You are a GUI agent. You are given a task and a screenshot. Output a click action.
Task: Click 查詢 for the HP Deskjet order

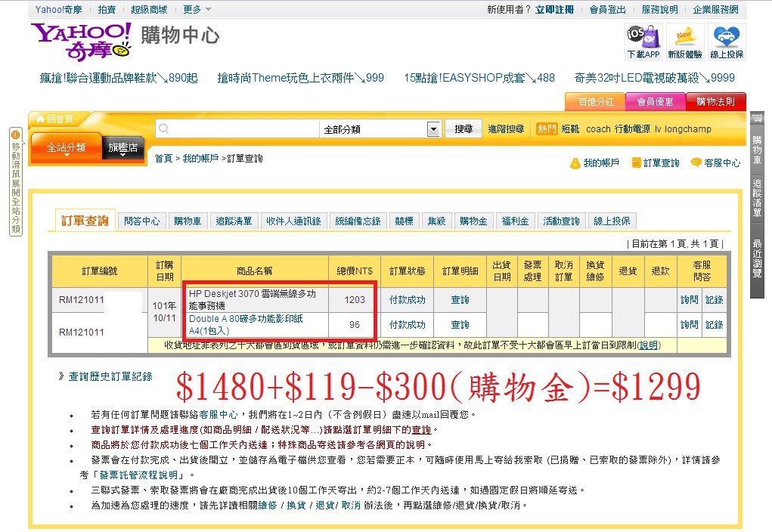460,300
